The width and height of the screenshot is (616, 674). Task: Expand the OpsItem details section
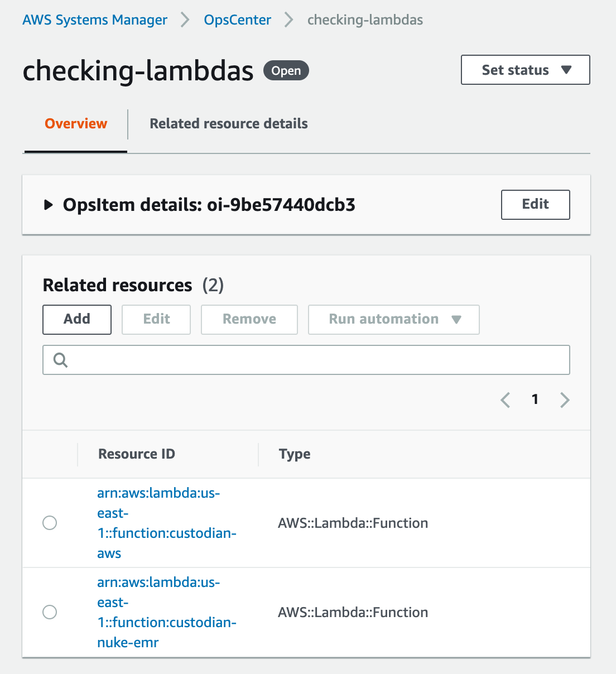coord(49,205)
